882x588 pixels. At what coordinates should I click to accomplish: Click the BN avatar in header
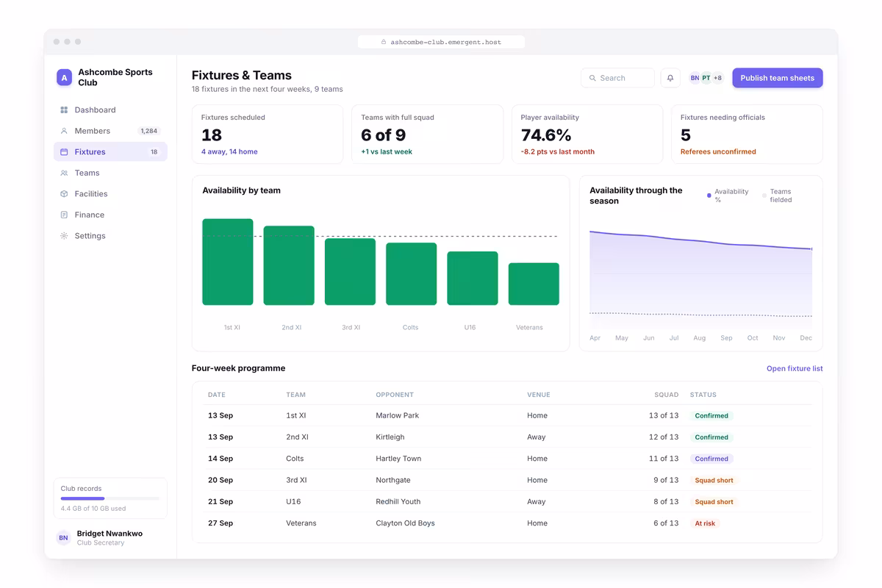[x=695, y=78]
